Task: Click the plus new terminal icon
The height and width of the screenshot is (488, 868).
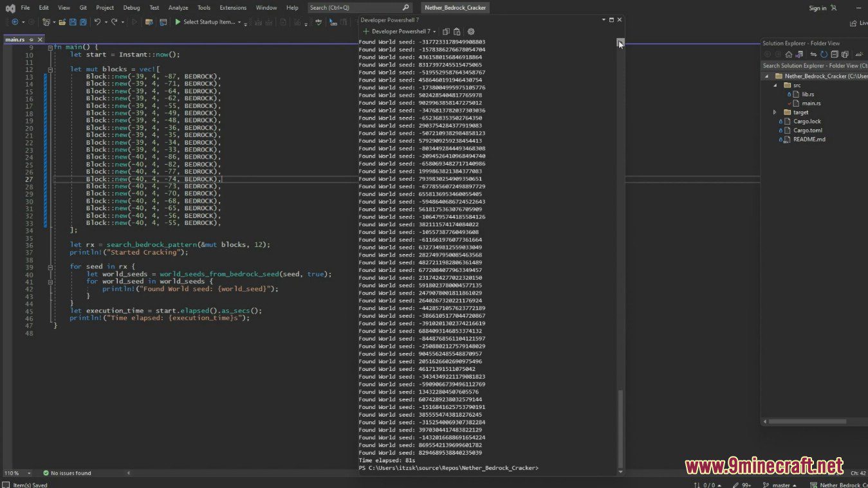Action: (366, 32)
